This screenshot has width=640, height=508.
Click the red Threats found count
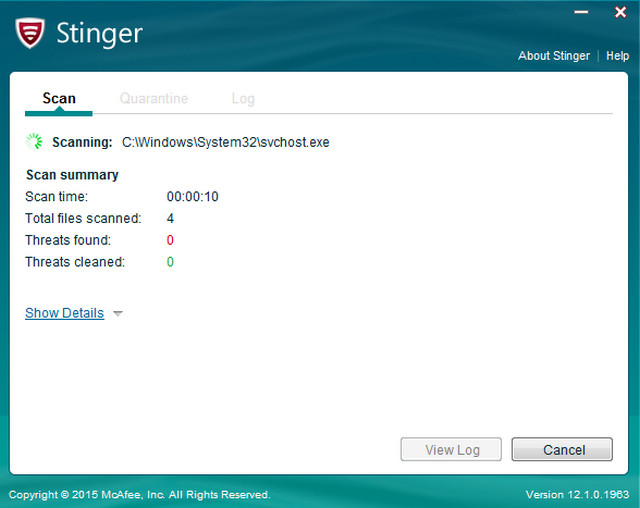(170, 240)
